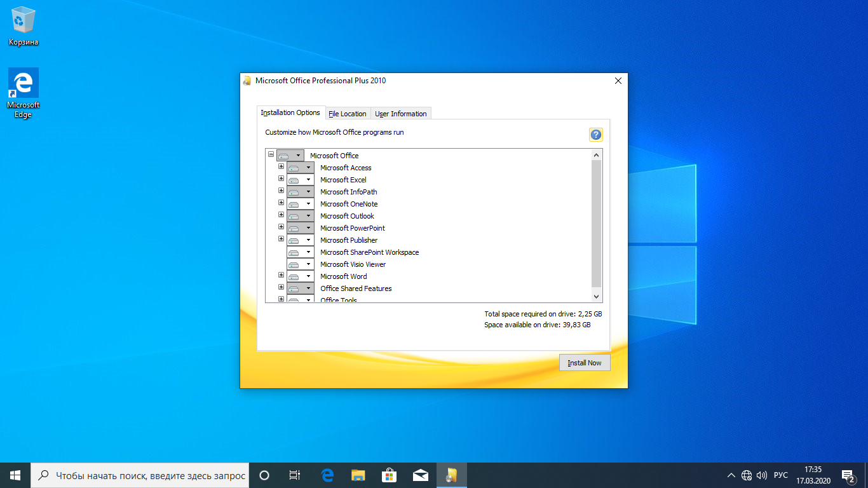The height and width of the screenshot is (488, 868).
Task: Show hidden system tray icons
Action: coord(732,475)
